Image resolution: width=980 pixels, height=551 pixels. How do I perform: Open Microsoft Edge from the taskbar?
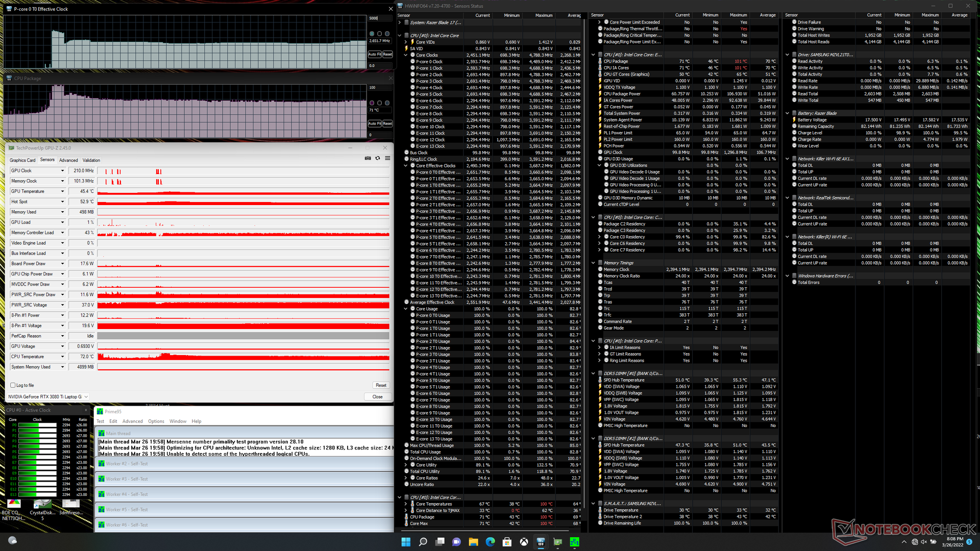click(x=490, y=542)
